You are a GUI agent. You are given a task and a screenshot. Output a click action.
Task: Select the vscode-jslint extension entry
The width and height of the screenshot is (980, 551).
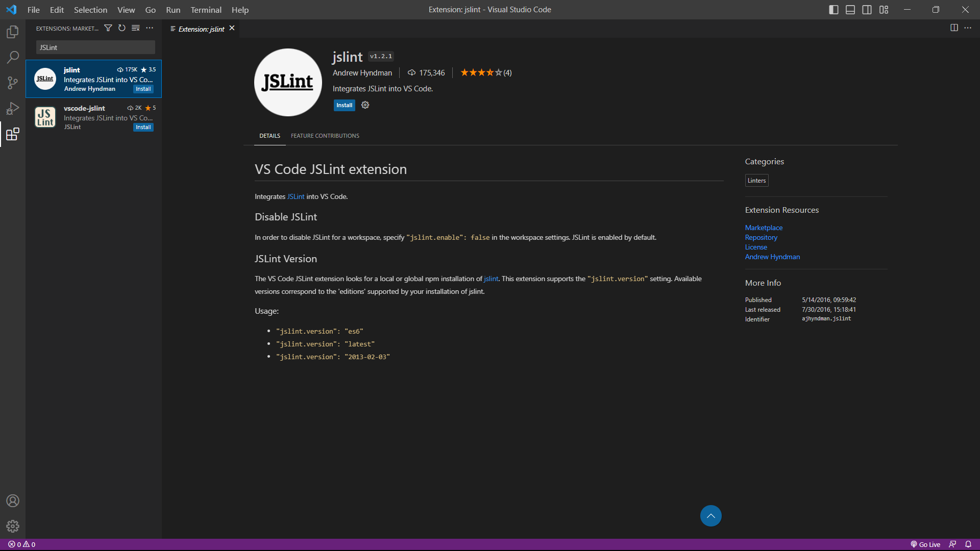click(94, 117)
